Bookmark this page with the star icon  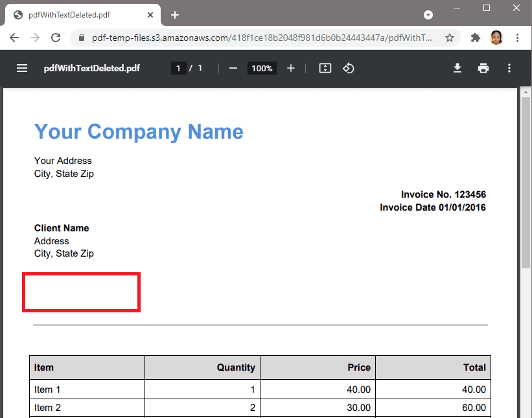pyautogui.click(x=450, y=38)
